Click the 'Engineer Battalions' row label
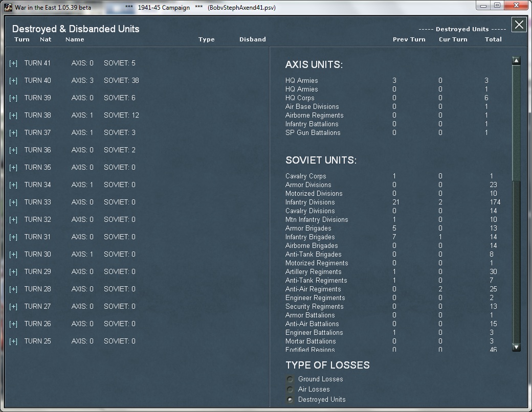 point(314,333)
